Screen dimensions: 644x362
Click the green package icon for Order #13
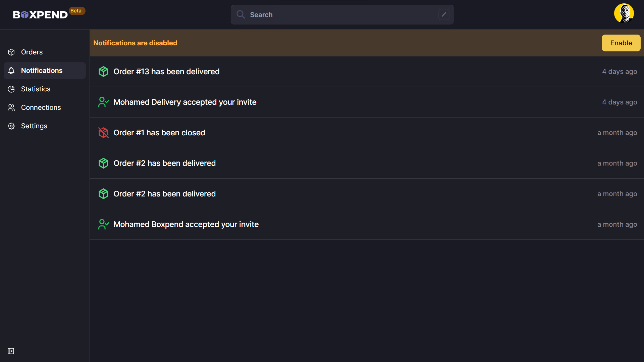[103, 72]
